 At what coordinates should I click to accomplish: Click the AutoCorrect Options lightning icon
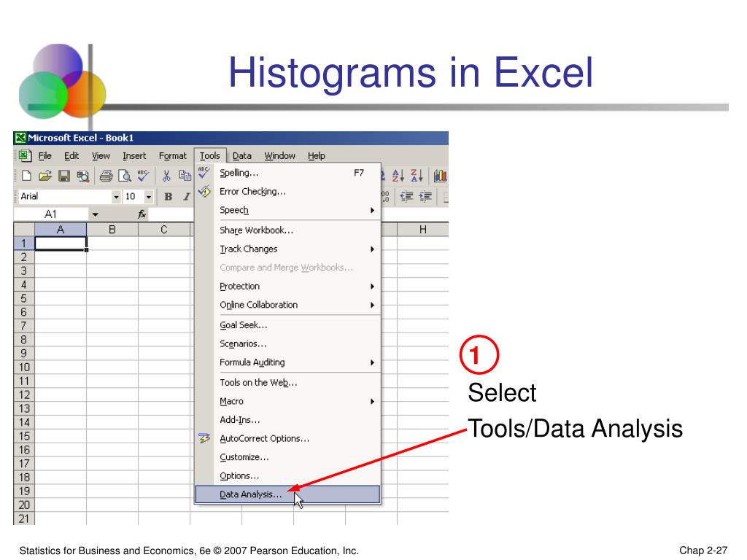(204, 438)
